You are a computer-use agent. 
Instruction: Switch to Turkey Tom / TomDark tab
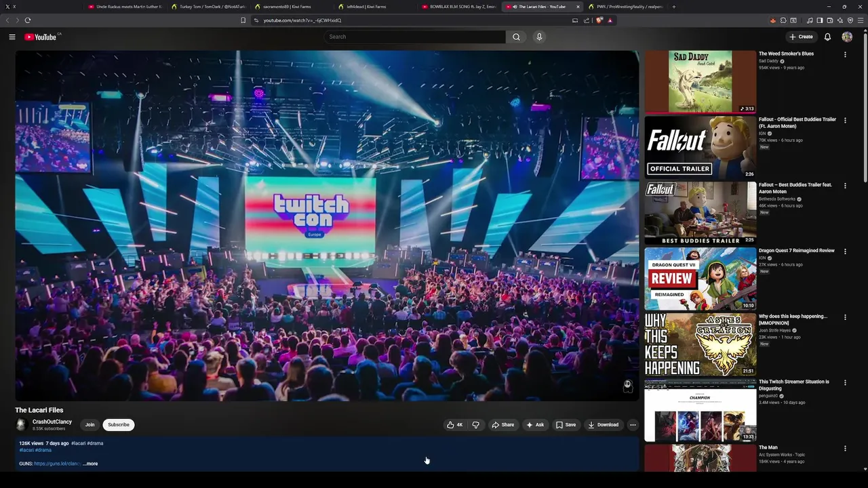[208, 7]
